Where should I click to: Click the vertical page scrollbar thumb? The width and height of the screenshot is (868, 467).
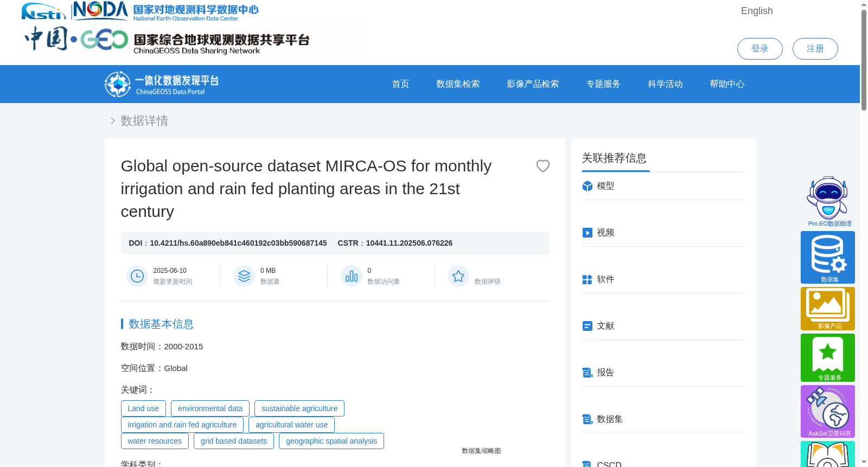864,60
